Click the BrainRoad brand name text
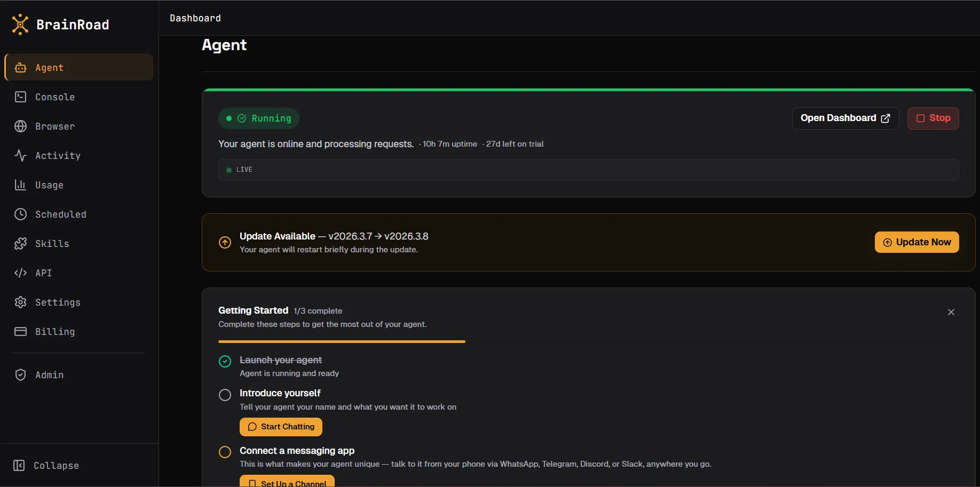This screenshot has height=487, width=980. tap(73, 25)
